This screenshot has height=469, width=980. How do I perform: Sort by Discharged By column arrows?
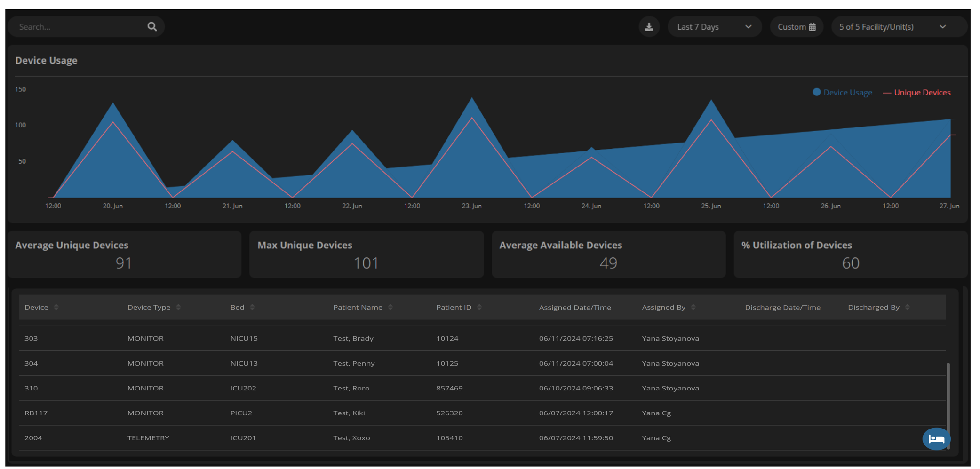click(907, 307)
